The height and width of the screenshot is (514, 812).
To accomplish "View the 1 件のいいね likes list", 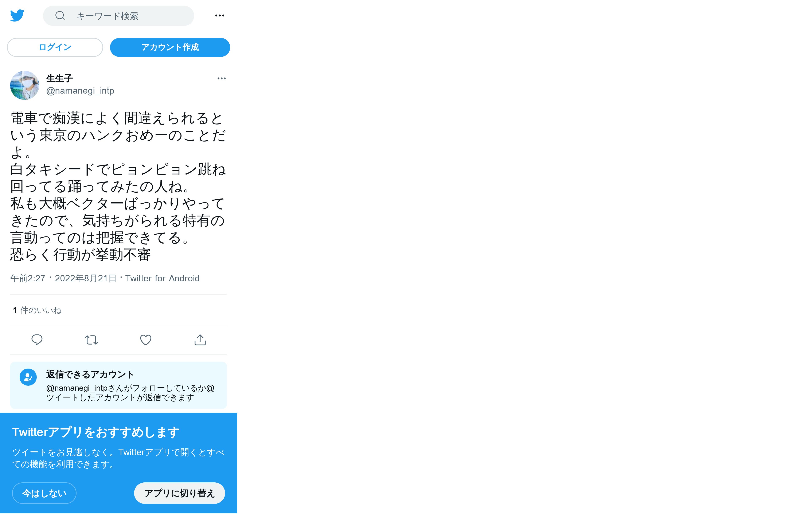I will click(37, 310).
